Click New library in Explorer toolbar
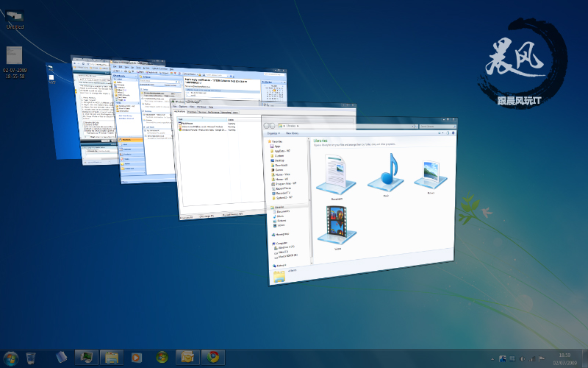 [292, 133]
